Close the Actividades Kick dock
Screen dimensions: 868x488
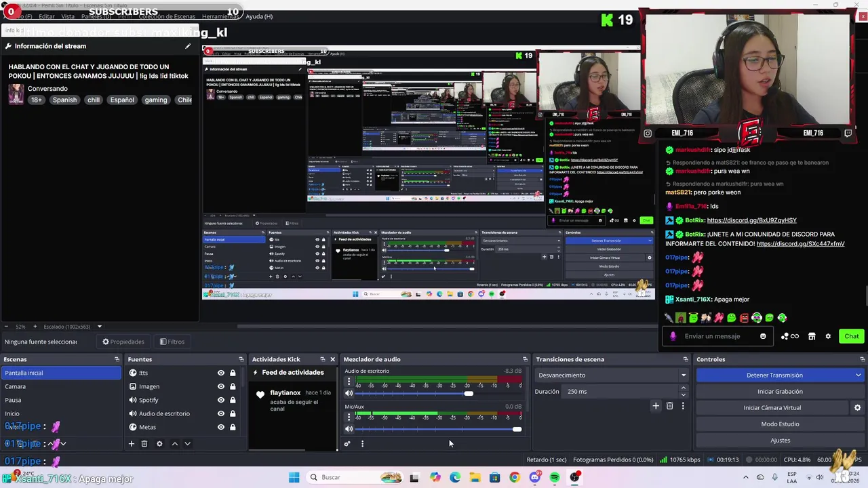332,359
